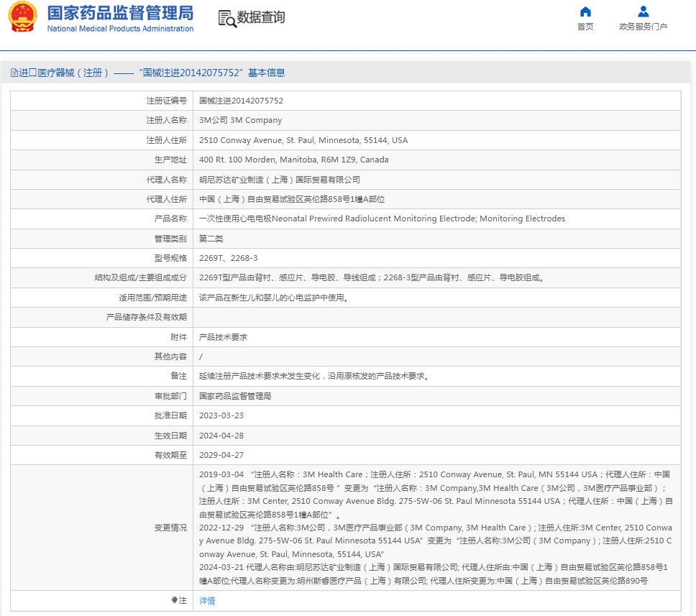Click the 注册人住所 row label
This screenshot has height=616, width=696.
pos(167,140)
